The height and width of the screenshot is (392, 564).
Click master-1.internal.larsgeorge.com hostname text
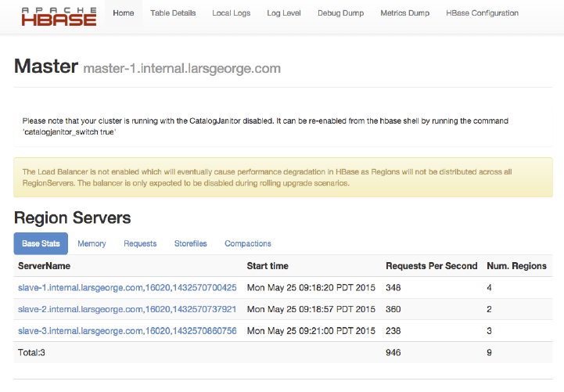click(x=182, y=68)
